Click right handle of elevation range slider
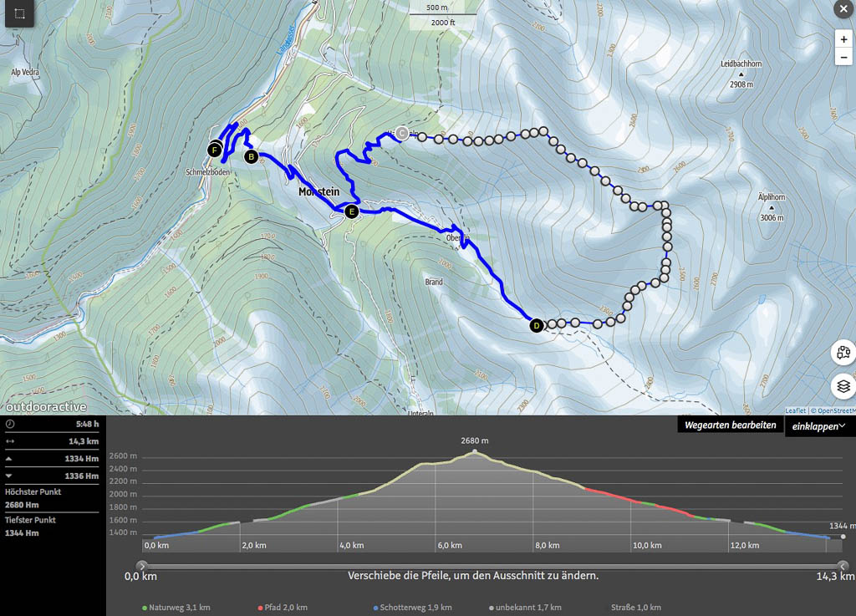 pyautogui.click(x=843, y=566)
